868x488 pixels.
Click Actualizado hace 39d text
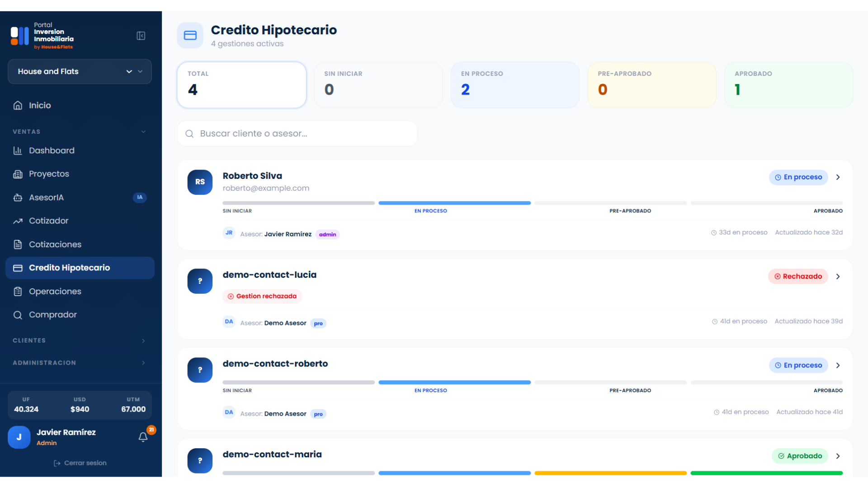pyautogui.click(x=809, y=321)
